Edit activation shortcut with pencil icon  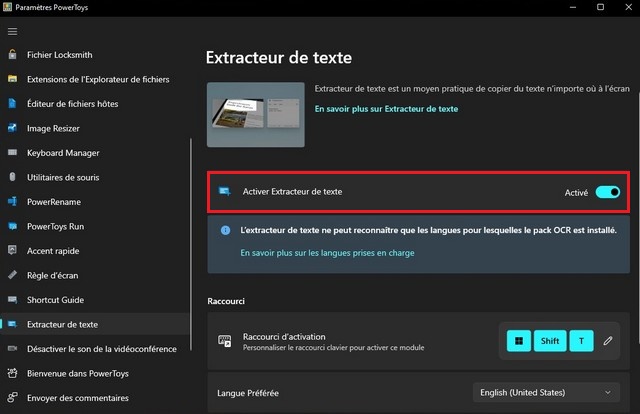[x=608, y=341]
